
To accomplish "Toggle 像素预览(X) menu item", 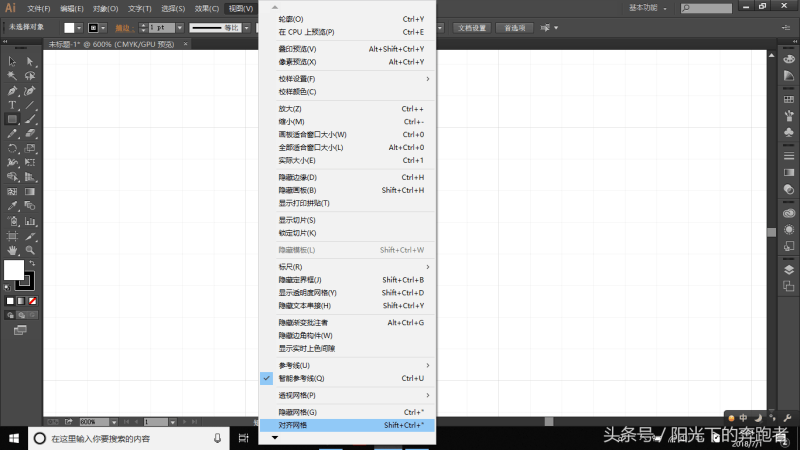I will click(347, 62).
